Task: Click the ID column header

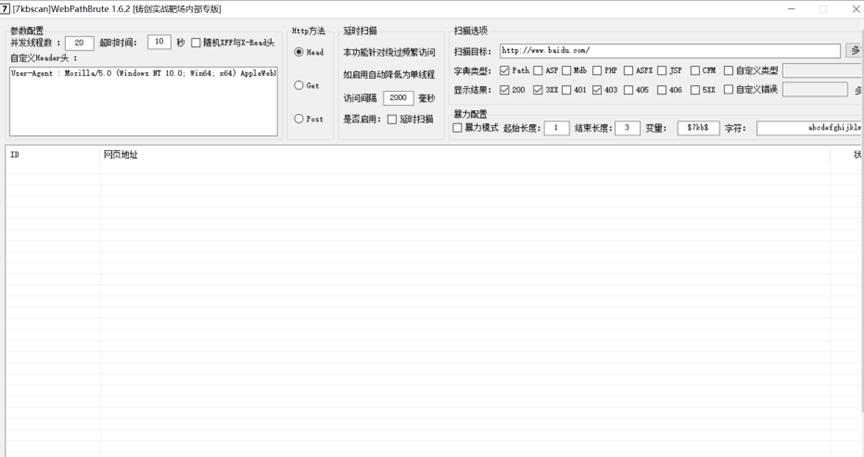Action: [x=15, y=155]
